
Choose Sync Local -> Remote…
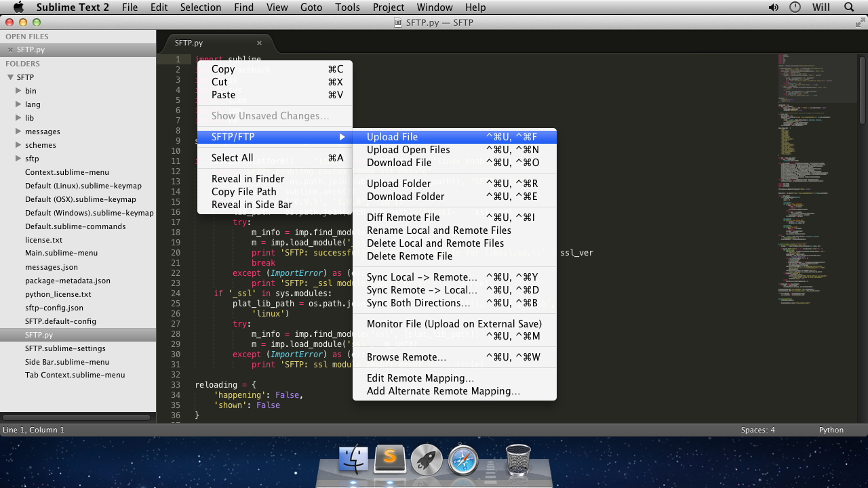point(454,277)
